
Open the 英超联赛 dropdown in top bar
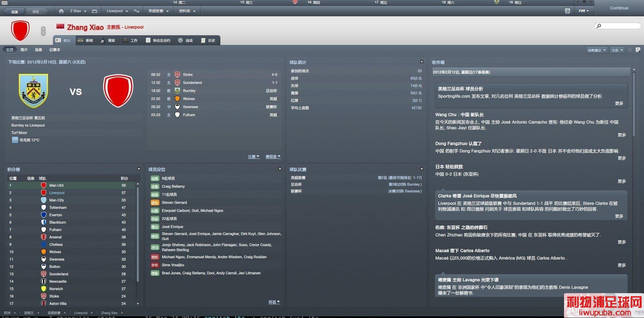point(158,11)
